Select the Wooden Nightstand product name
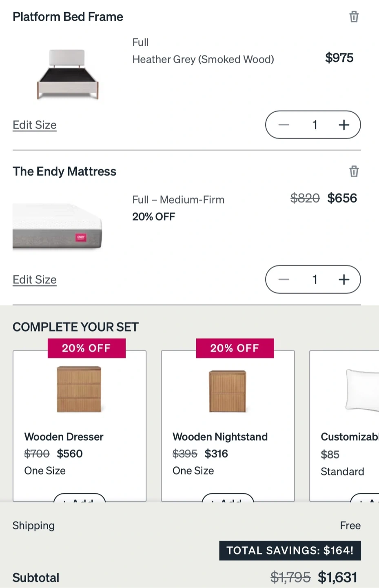The height and width of the screenshot is (588, 379). pos(220,437)
